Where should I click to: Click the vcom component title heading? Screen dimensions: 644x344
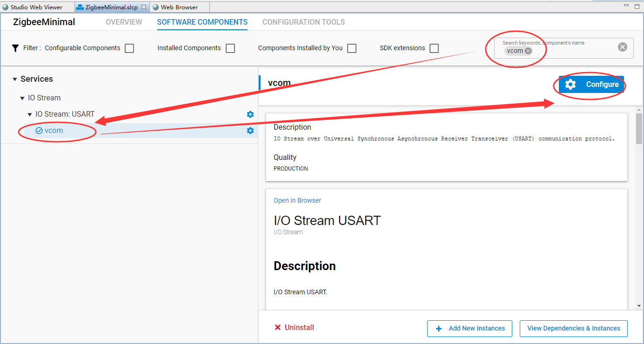click(x=279, y=83)
